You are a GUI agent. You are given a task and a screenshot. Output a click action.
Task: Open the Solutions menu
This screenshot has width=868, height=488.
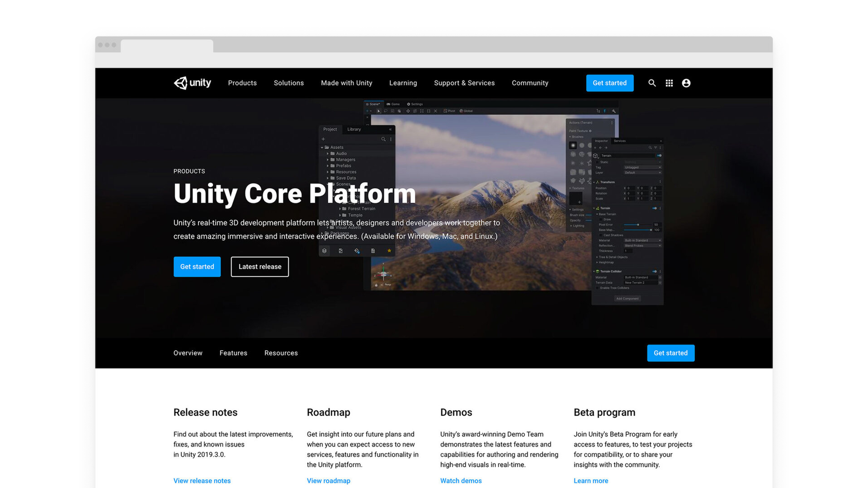[x=289, y=83]
